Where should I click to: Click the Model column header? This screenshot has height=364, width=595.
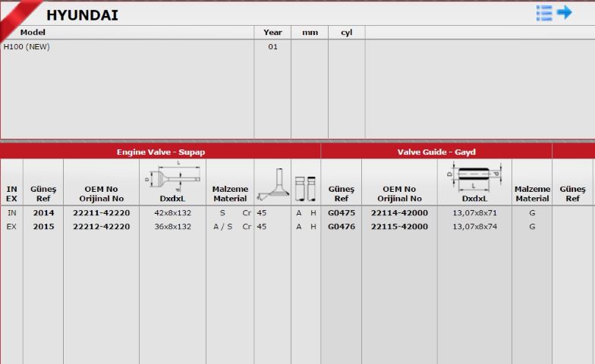point(33,32)
